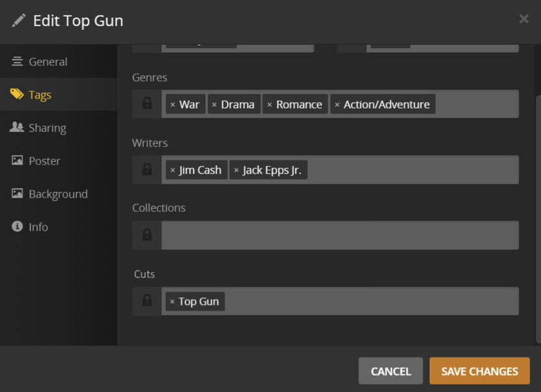Remove the War genre tag

pos(173,105)
